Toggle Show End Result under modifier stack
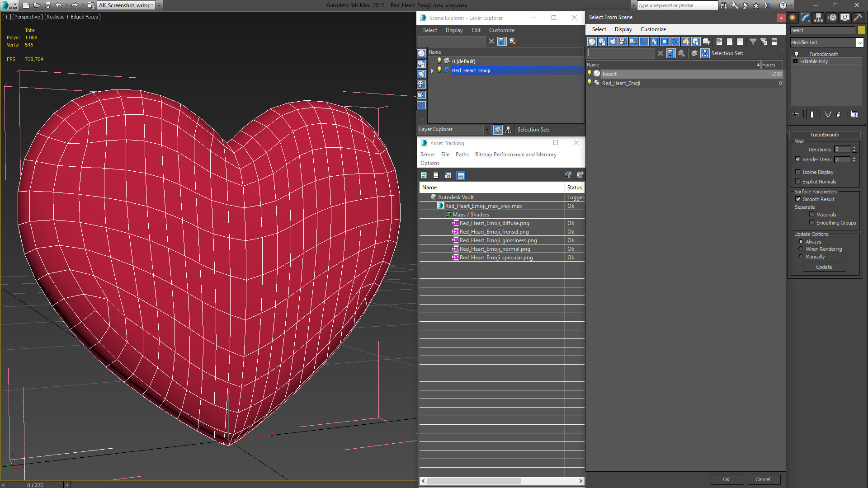868x488 pixels. click(812, 114)
